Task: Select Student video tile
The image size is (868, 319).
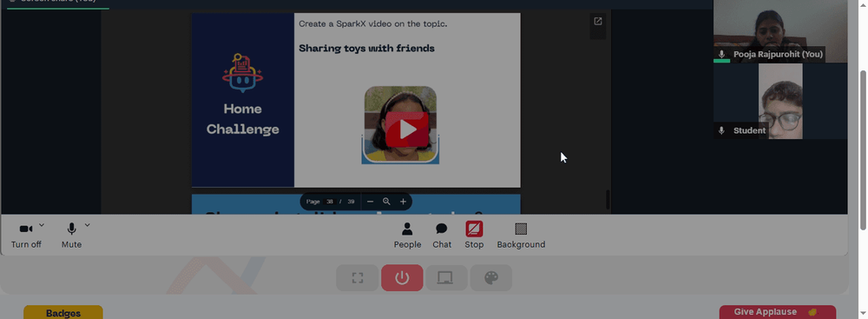Action: click(x=780, y=101)
